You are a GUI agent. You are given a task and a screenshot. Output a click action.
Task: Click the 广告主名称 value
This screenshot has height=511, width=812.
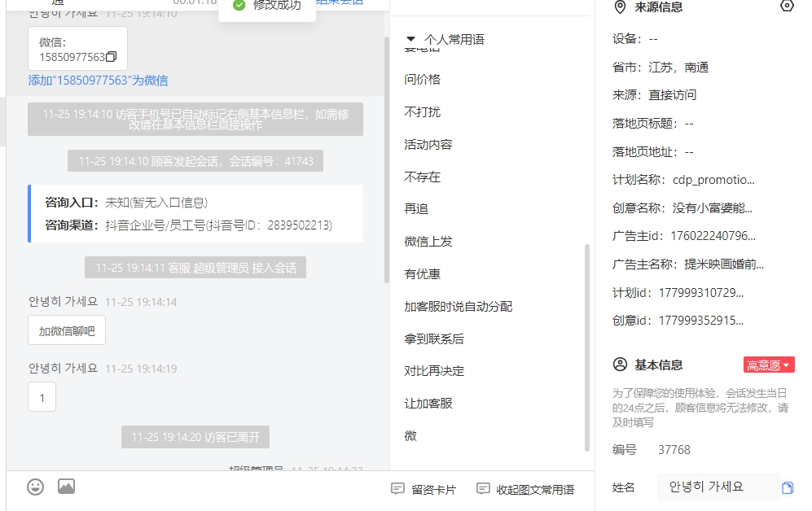coord(724,264)
